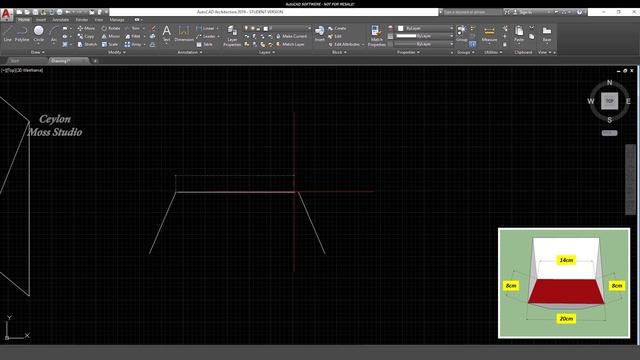Select the Linear dimension tool
This screenshot has height=360, width=640.
tap(205, 28)
